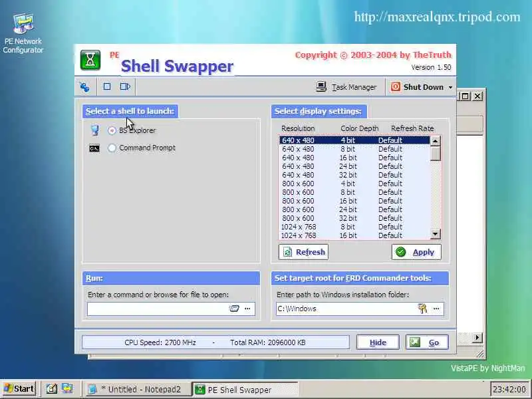532x399 pixels.
Task: Select 640 x 480 32 bit display mode
Action: (x=354, y=175)
